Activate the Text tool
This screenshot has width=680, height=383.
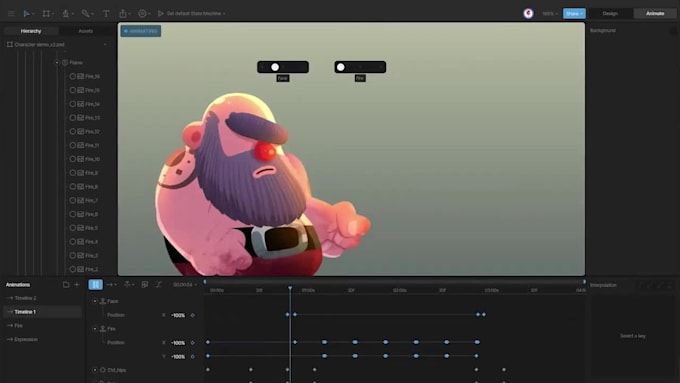(106, 13)
